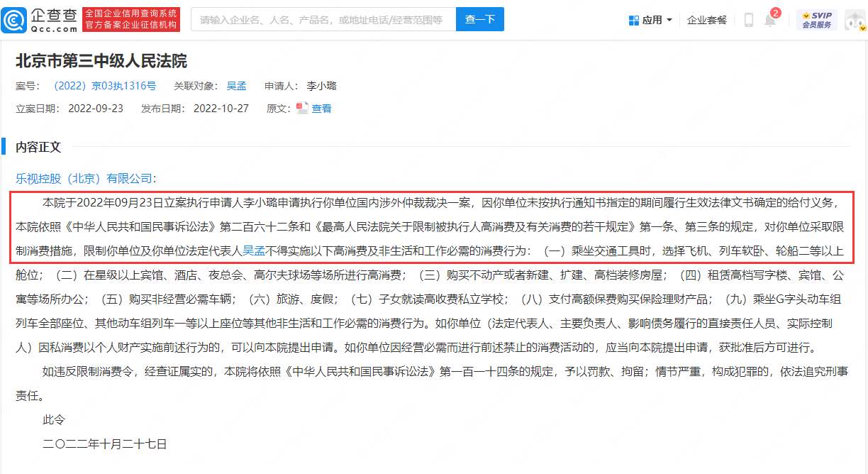
Task: Open the mobile phone icon in header
Action: click(x=748, y=20)
